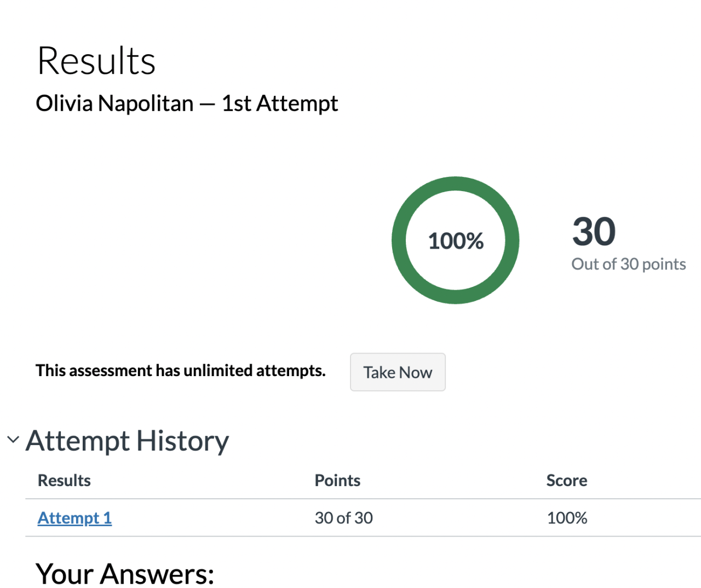Screen dimensions: 701x588
Task: Open the Attempt 1 link
Action: (x=74, y=518)
